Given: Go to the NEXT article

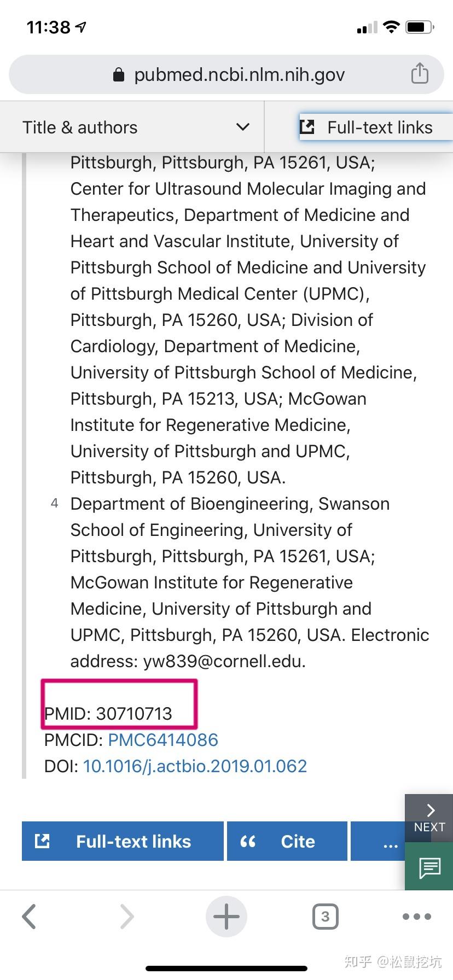Looking at the screenshot, I should pos(429,818).
